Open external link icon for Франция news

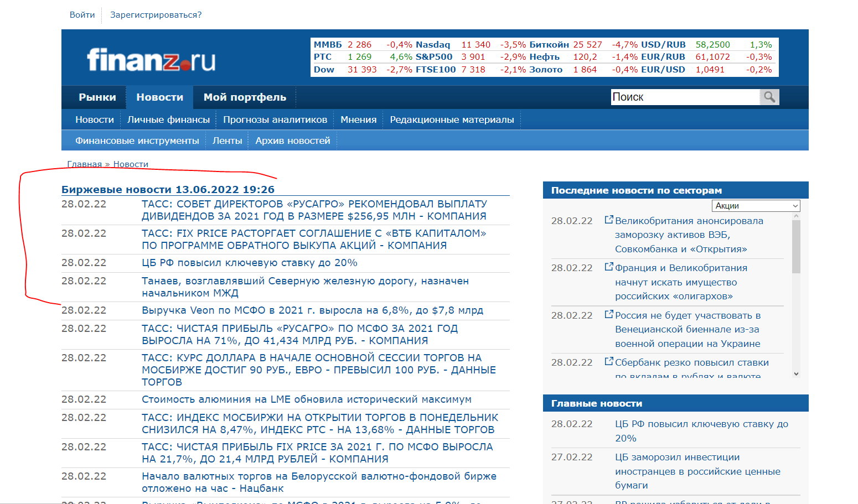click(609, 267)
